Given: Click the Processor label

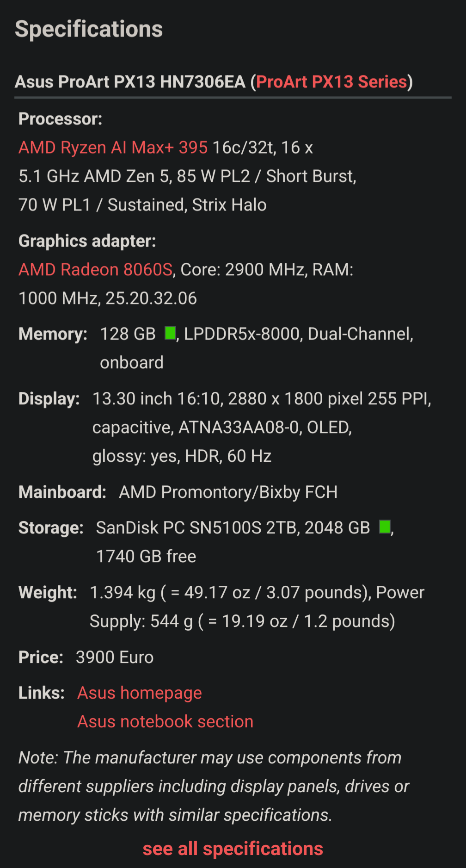Looking at the screenshot, I should coord(60,119).
